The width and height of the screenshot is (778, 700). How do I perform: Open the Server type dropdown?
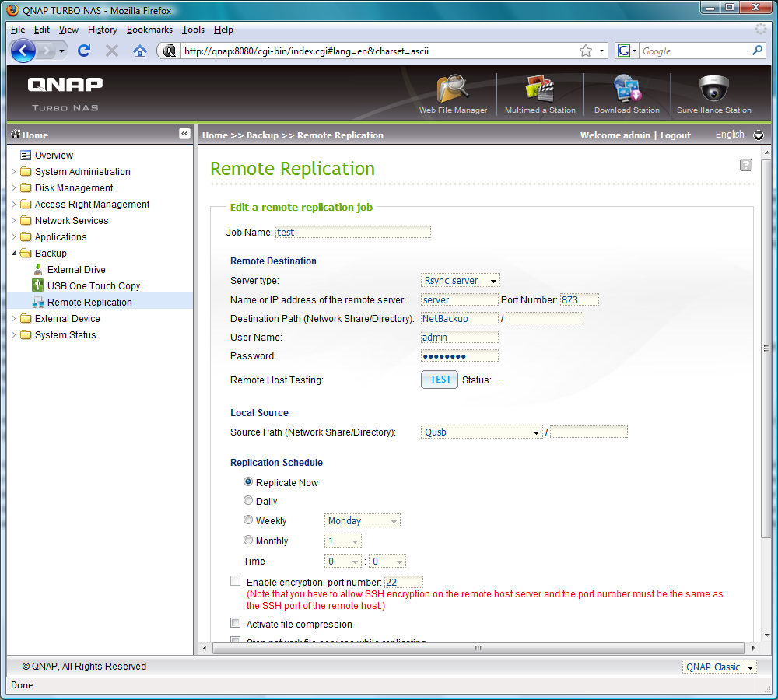tap(460, 280)
